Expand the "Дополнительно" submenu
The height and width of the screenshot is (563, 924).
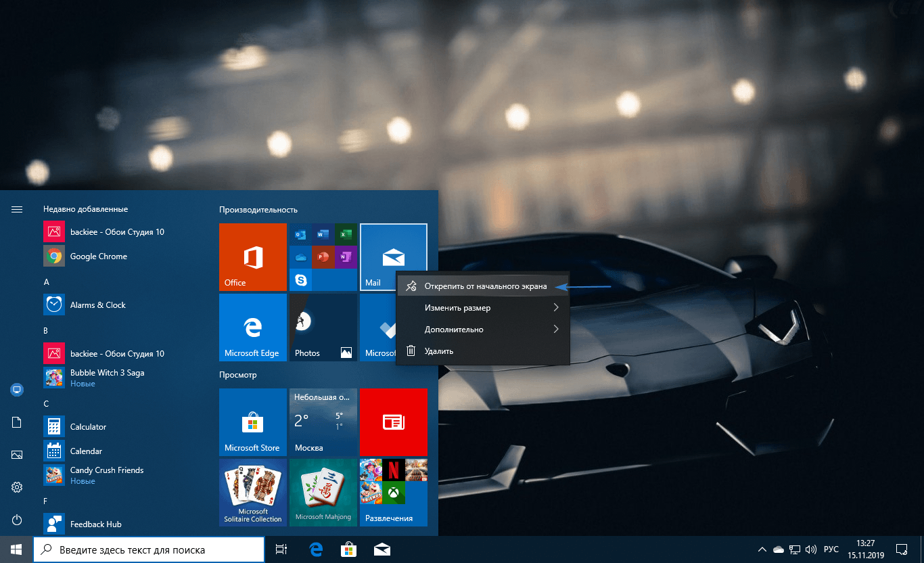pos(482,330)
